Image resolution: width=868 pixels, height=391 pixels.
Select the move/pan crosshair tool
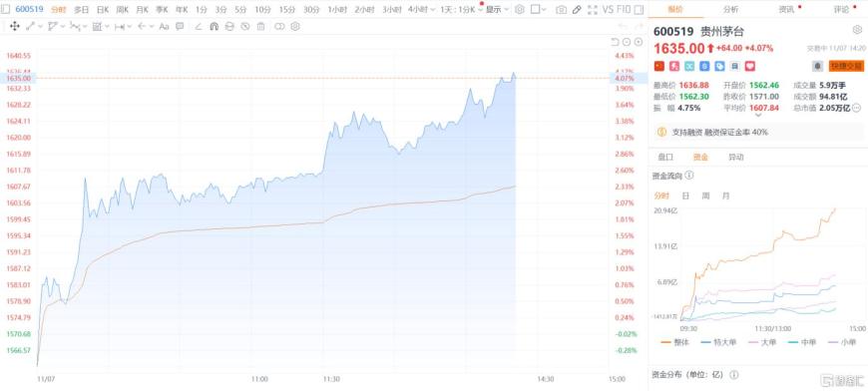[15, 26]
